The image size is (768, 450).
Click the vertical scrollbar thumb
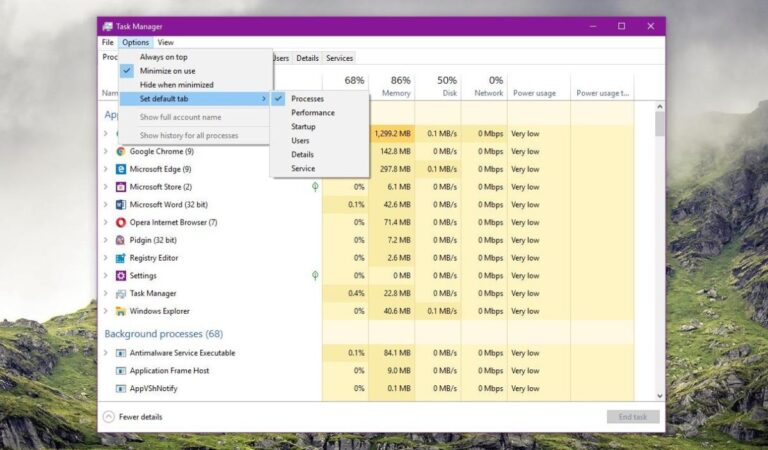pyautogui.click(x=660, y=124)
